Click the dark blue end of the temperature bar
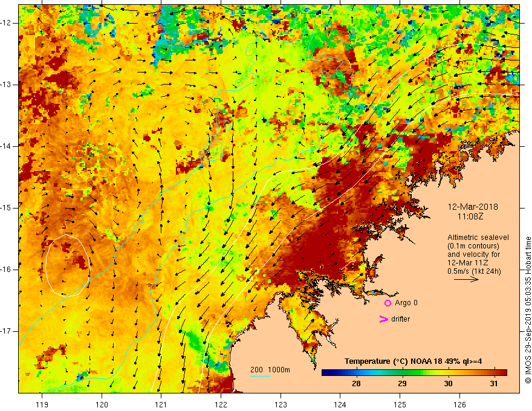The width and height of the screenshot is (532, 411). 325,373
